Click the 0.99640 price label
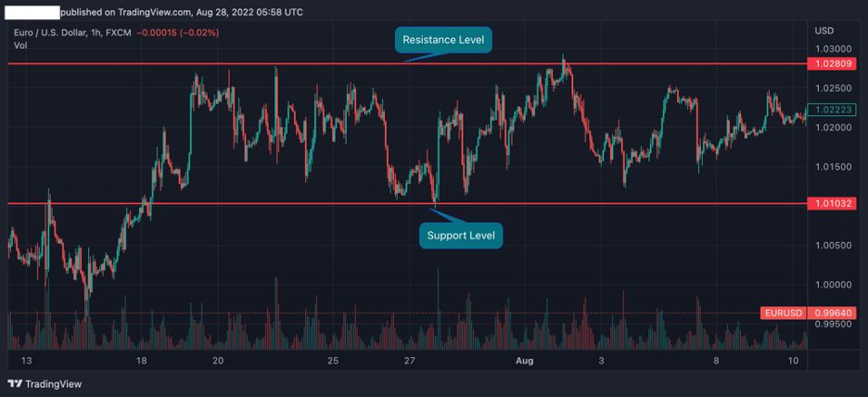Image resolution: width=868 pixels, height=397 pixels. (830, 313)
